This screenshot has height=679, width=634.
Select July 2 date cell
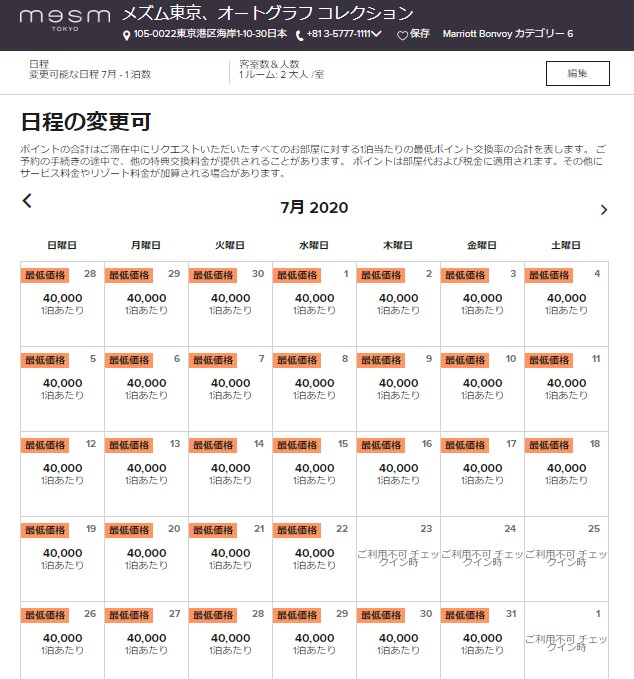[x=398, y=304]
